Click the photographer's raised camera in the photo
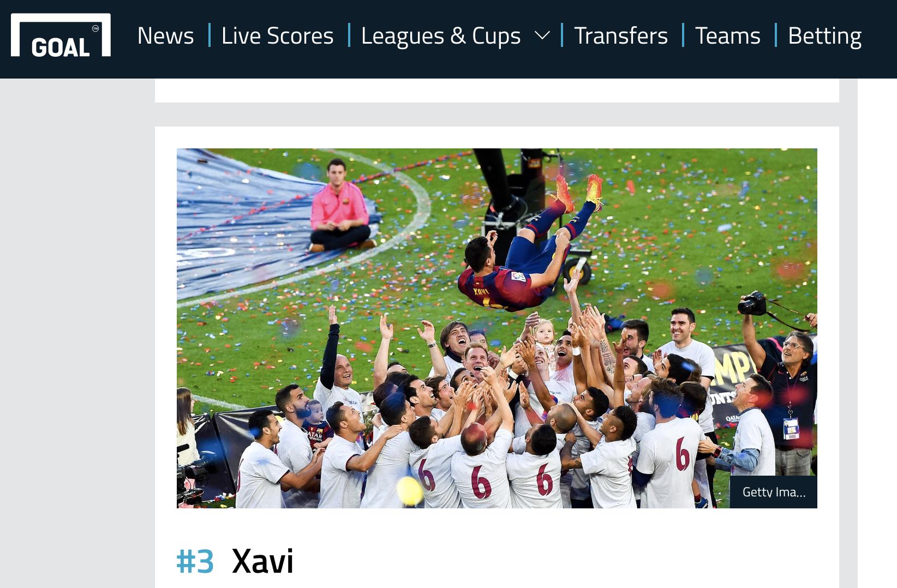The width and height of the screenshot is (897, 588). (752, 303)
